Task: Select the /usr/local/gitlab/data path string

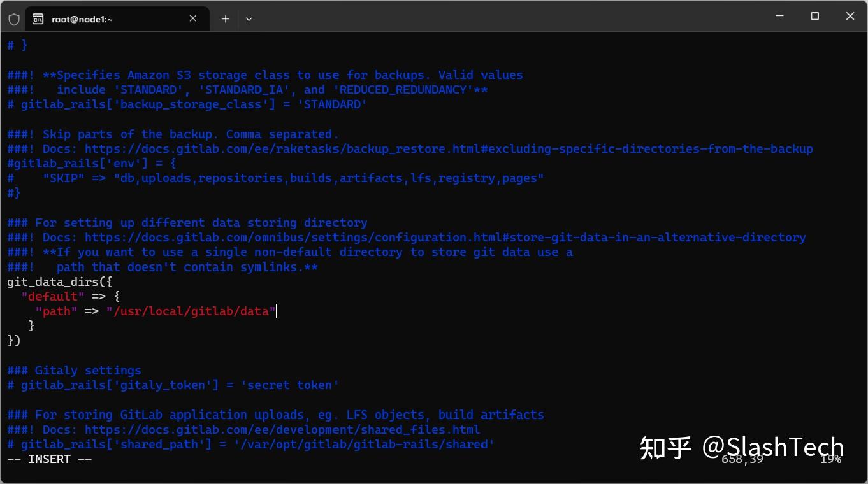Action: [190, 311]
